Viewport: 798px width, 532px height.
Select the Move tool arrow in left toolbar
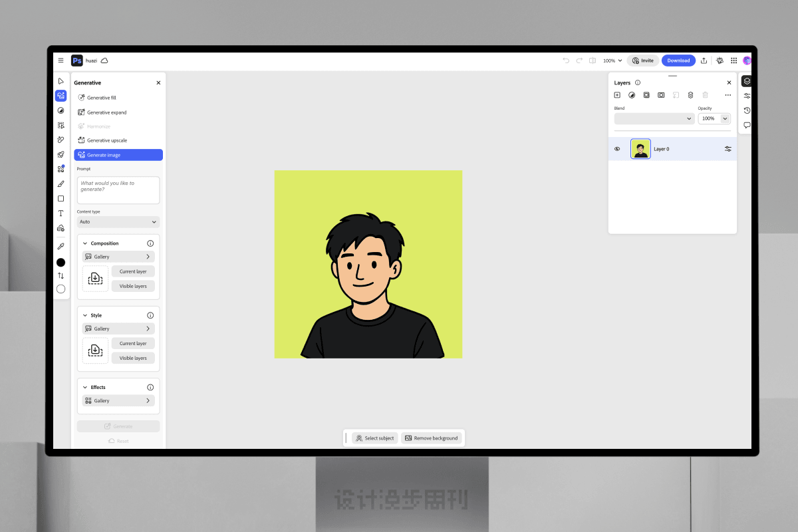[x=61, y=81]
